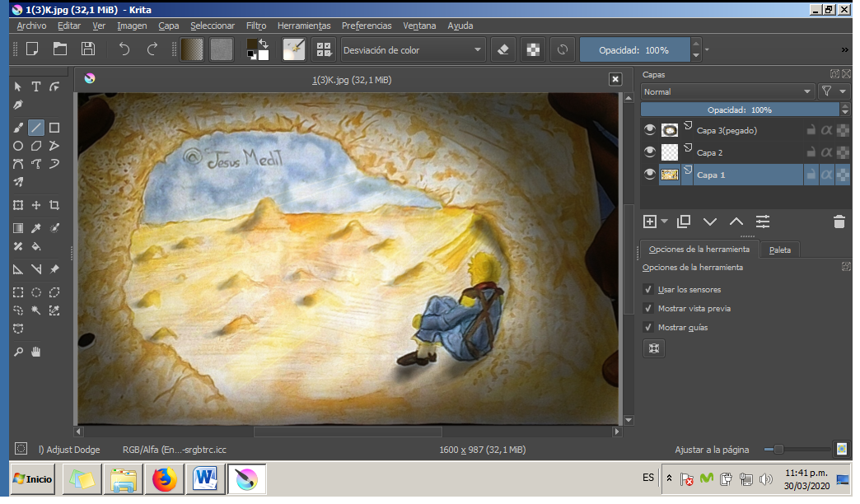
Task: Select the Pan hand tool
Action: coord(36,352)
